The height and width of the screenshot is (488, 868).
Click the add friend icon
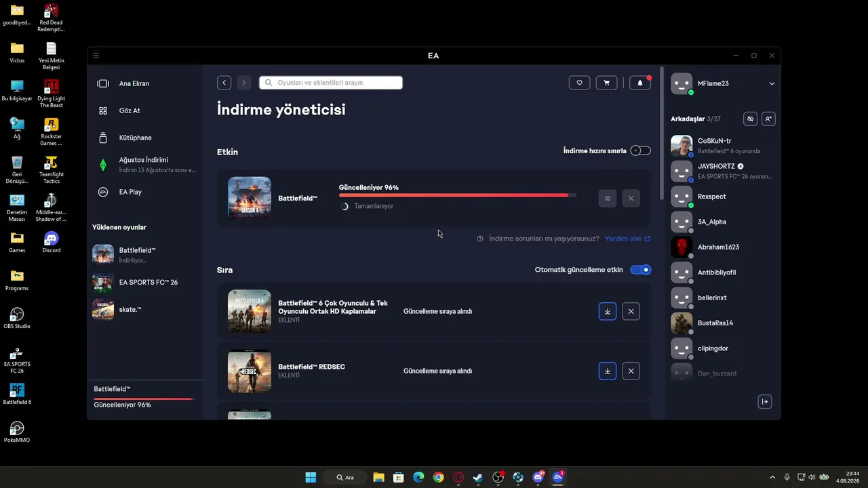pyautogui.click(x=768, y=119)
